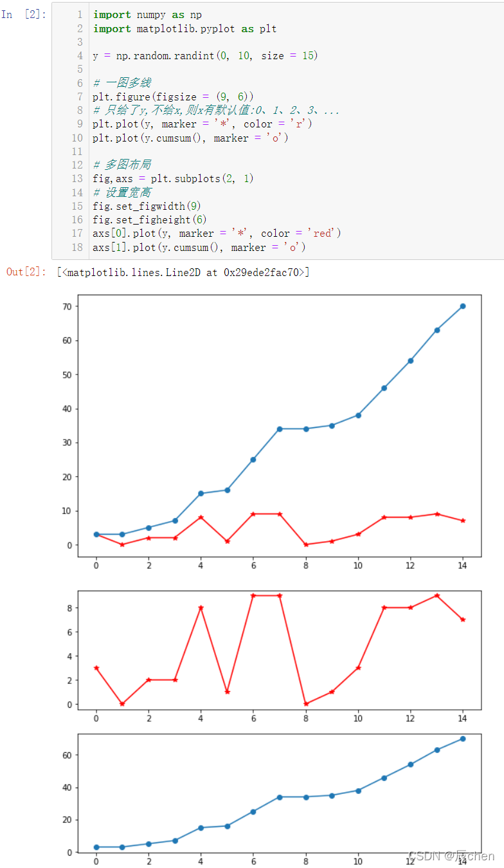This screenshot has height=868, width=504.
Task: Click empty line number 3 in the gutter
Action: [x=80, y=42]
